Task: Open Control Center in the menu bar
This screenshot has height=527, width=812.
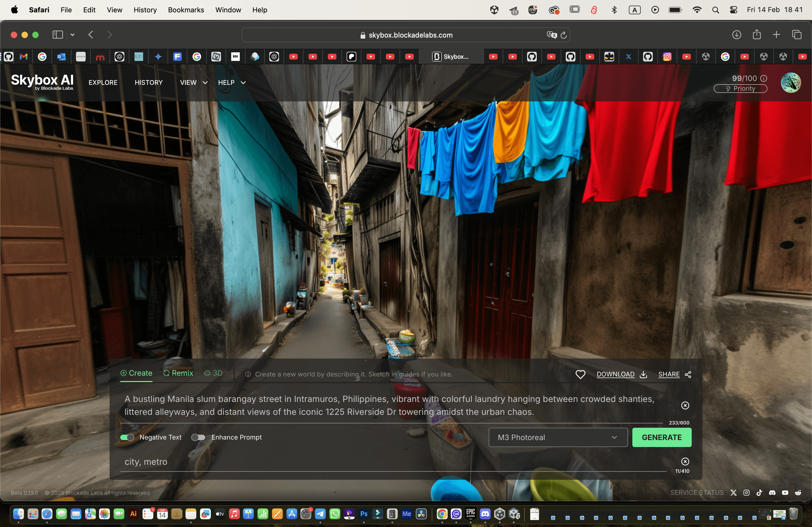Action: point(734,10)
